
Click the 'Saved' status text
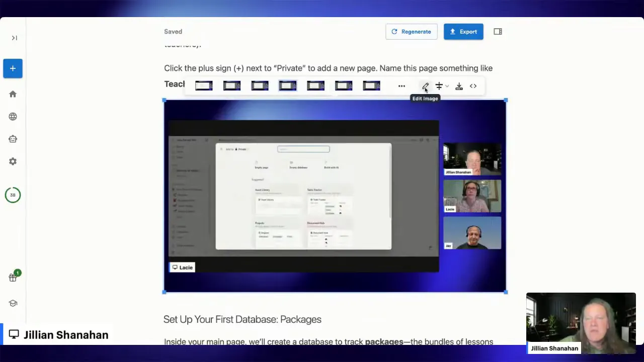[x=173, y=32]
